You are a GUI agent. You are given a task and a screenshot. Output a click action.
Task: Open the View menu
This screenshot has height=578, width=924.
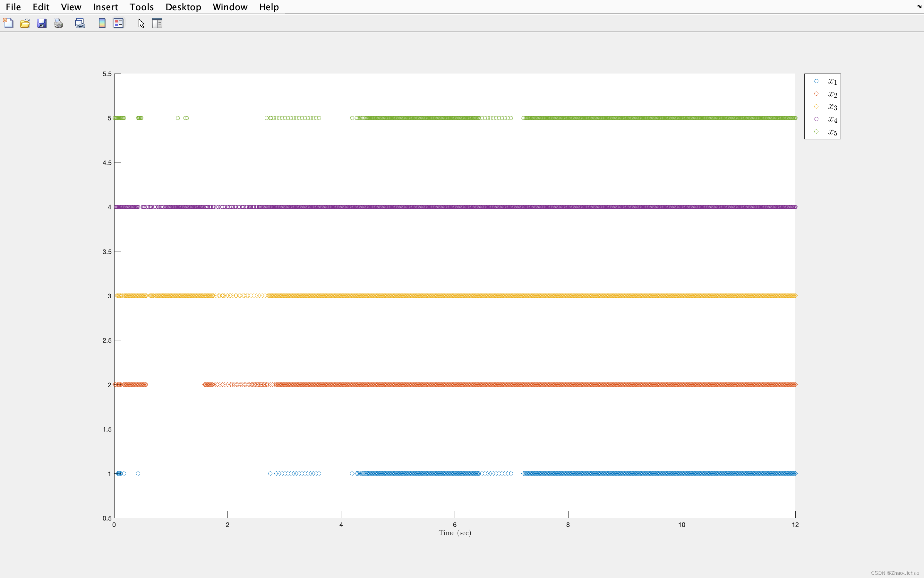click(71, 7)
